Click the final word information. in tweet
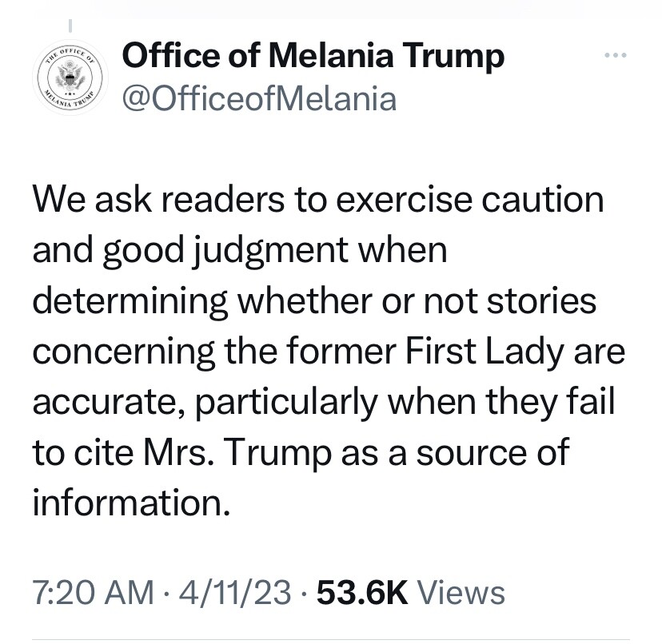Viewport: 662px width, 644px height. pos(131,503)
